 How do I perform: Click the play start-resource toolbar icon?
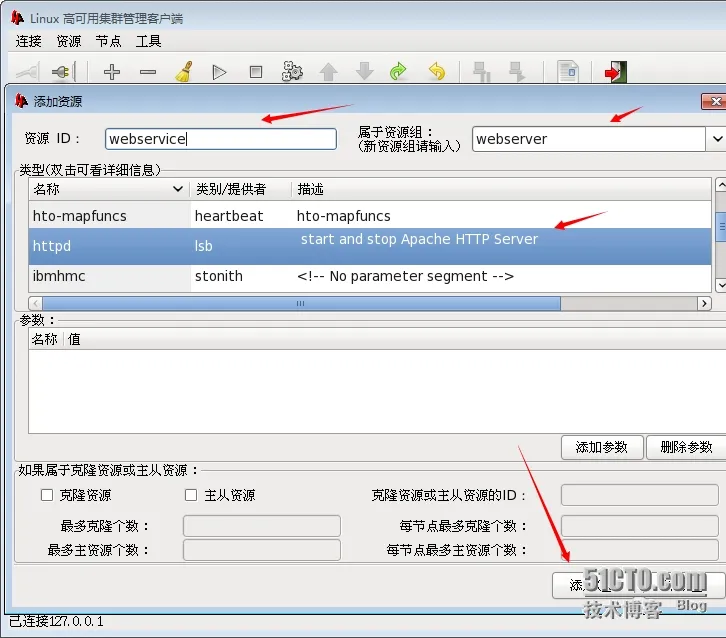click(x=219, y=72)
